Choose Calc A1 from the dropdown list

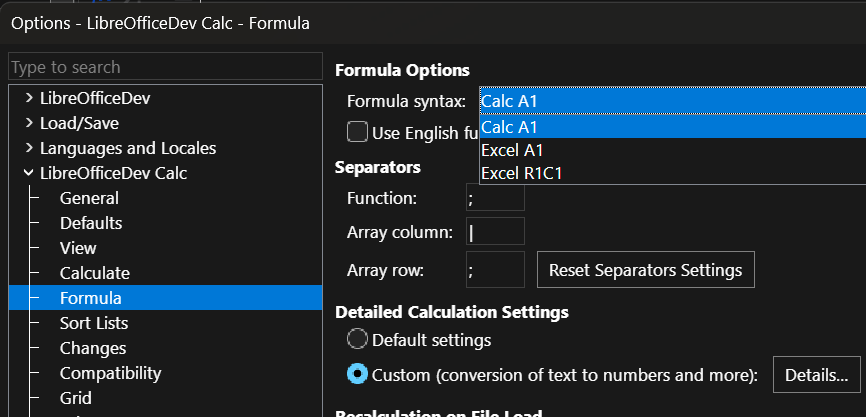click(x=673, y=127)
